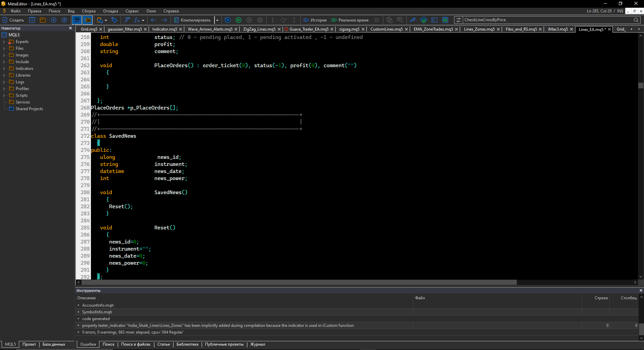Click the styler brush icon in toolbar

pyautogui.click(x=412, y=20)
